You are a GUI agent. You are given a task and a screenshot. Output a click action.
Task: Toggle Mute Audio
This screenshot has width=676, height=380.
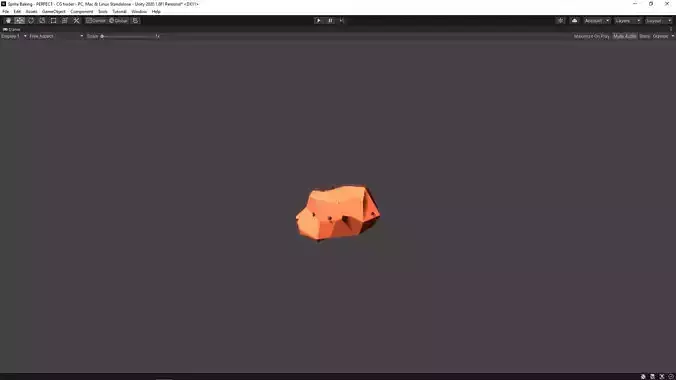pyautogui.click(x=625, y=36)
